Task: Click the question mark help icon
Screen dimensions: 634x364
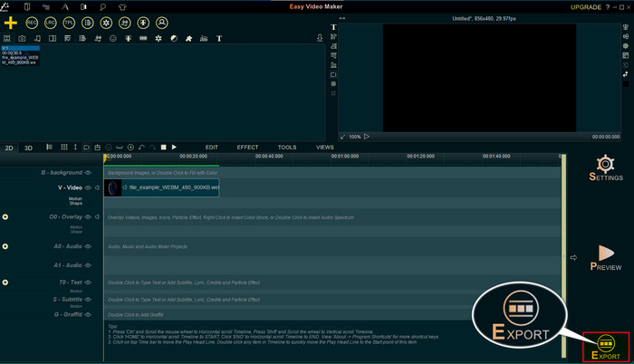Action: coord(608,7)
